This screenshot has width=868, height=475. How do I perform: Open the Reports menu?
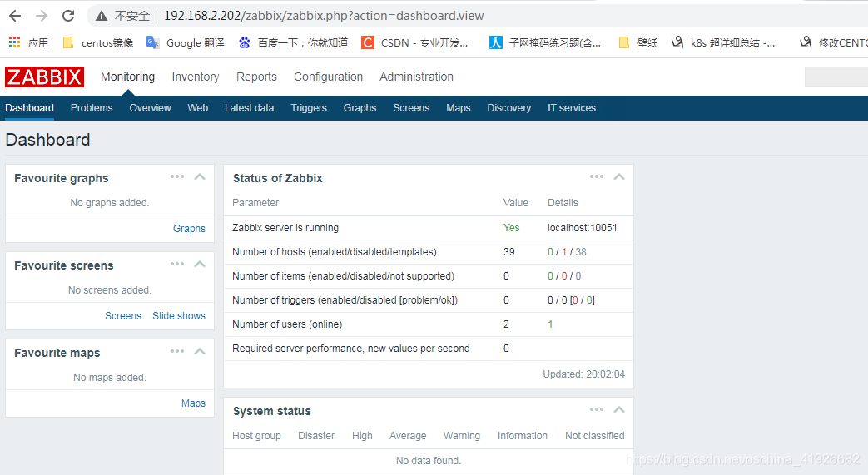click(256, 77)
